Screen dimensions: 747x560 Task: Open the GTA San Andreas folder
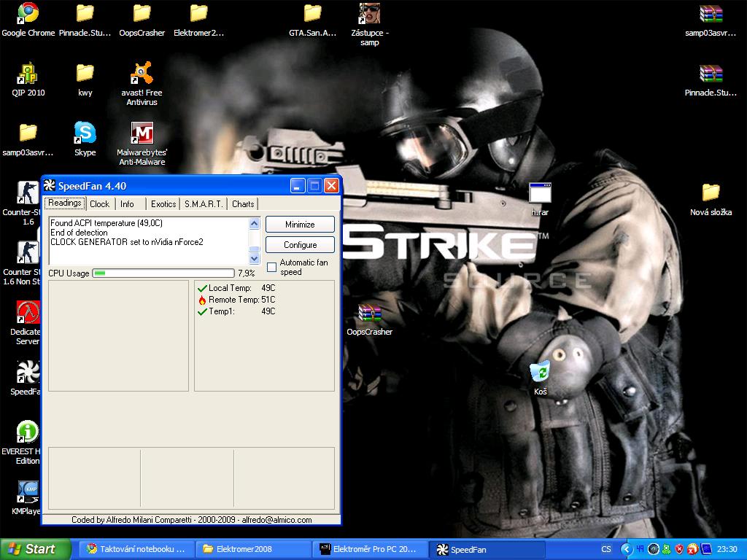[312, 14]
